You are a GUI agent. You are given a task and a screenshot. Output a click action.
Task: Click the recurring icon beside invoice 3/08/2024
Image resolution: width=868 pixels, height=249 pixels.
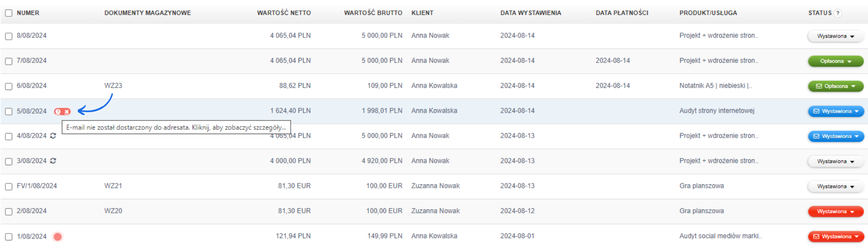pos(53,161)
